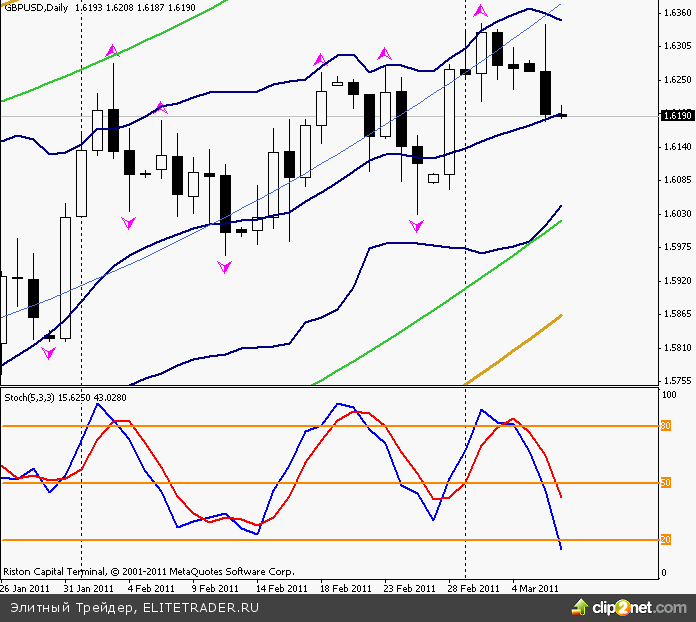This screenshot has width=696, height=622.
Task: Click the up fractal above the 23 Feb candle
Action: [383, 53]
